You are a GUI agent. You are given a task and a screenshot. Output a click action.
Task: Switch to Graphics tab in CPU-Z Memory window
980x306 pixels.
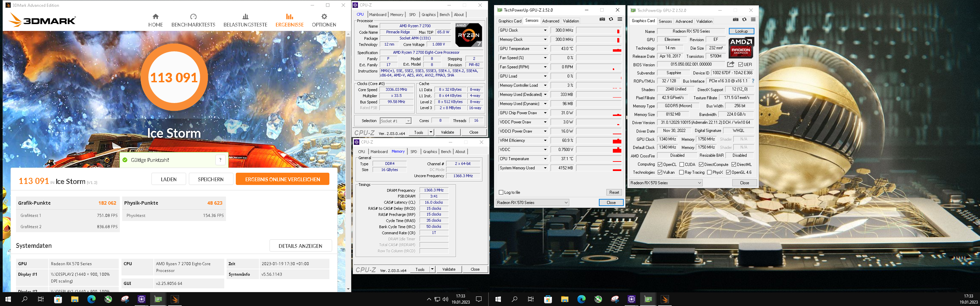coord(430,152)
